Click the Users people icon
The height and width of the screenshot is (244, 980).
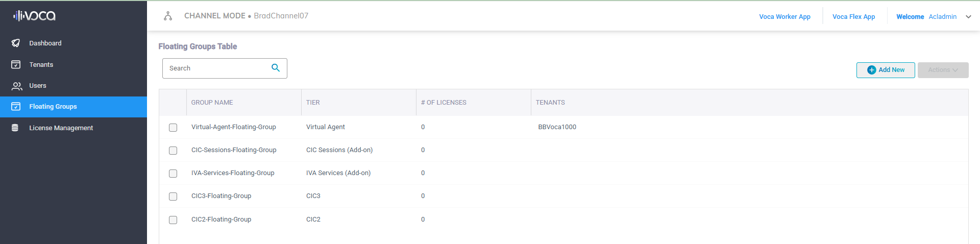[17, 86]
